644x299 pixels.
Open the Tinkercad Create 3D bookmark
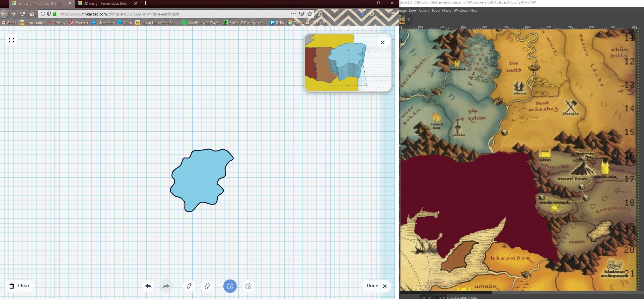coord(308,23)
